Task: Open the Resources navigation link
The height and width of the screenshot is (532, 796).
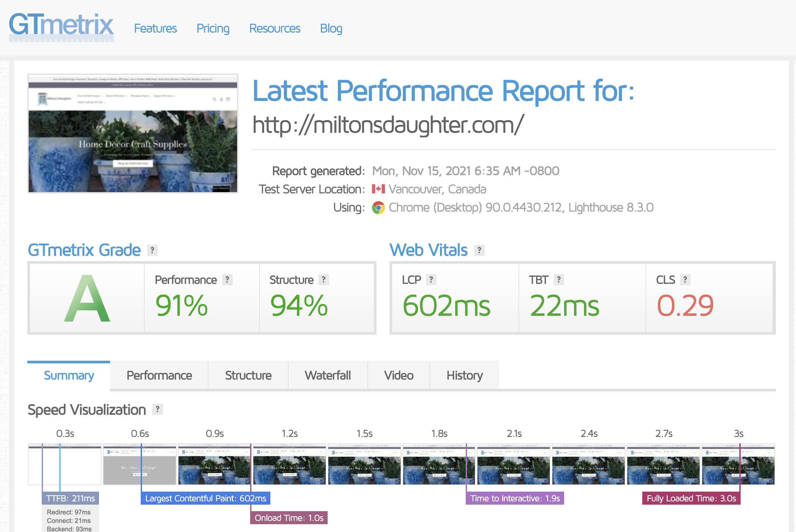Action: coord(275,29)
